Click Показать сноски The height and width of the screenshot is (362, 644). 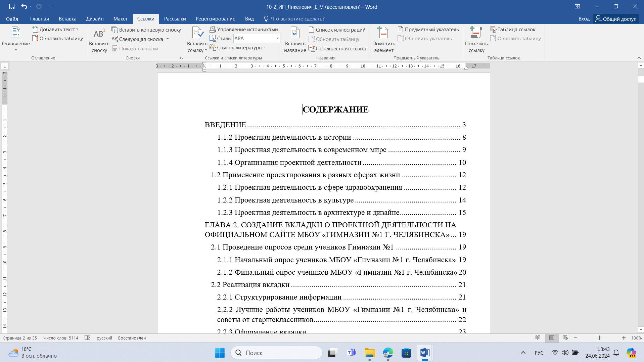(x=135, y=49)
